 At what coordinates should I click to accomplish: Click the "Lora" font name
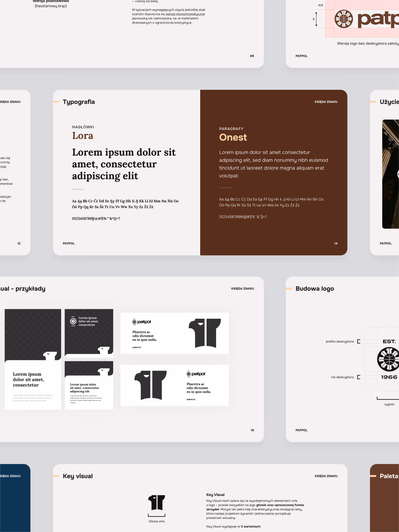[x=83, y=136]
